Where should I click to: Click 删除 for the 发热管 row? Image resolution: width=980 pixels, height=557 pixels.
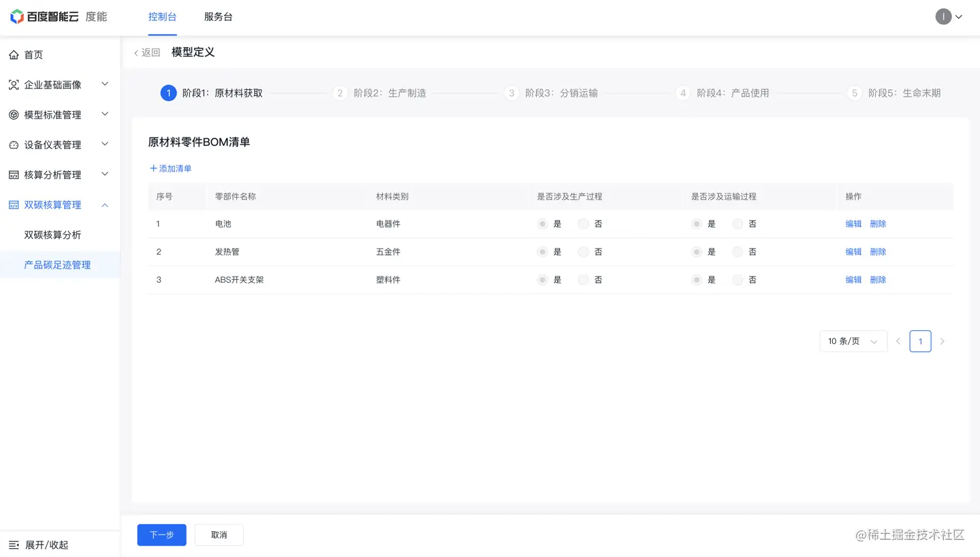point(878,252)
